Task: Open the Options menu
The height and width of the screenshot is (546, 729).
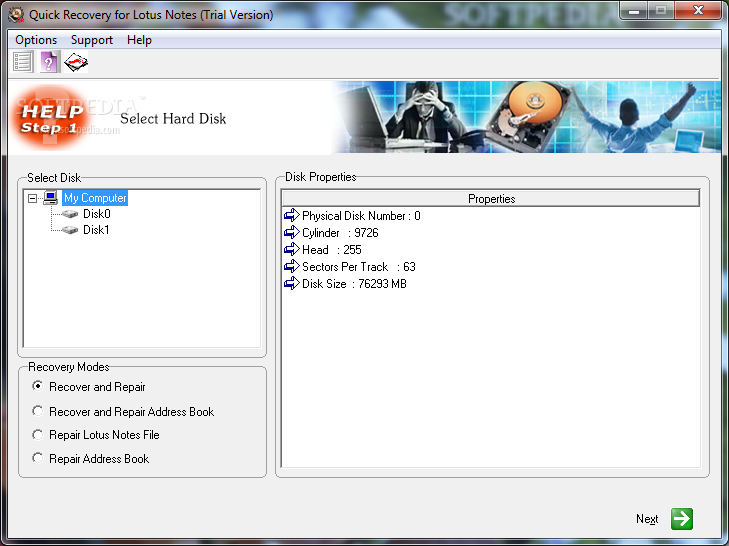Action: coord(36,40)
